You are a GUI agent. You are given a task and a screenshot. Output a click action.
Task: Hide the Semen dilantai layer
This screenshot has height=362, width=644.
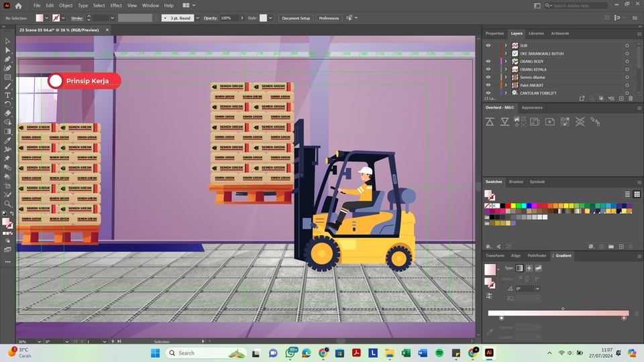(488, 77)
